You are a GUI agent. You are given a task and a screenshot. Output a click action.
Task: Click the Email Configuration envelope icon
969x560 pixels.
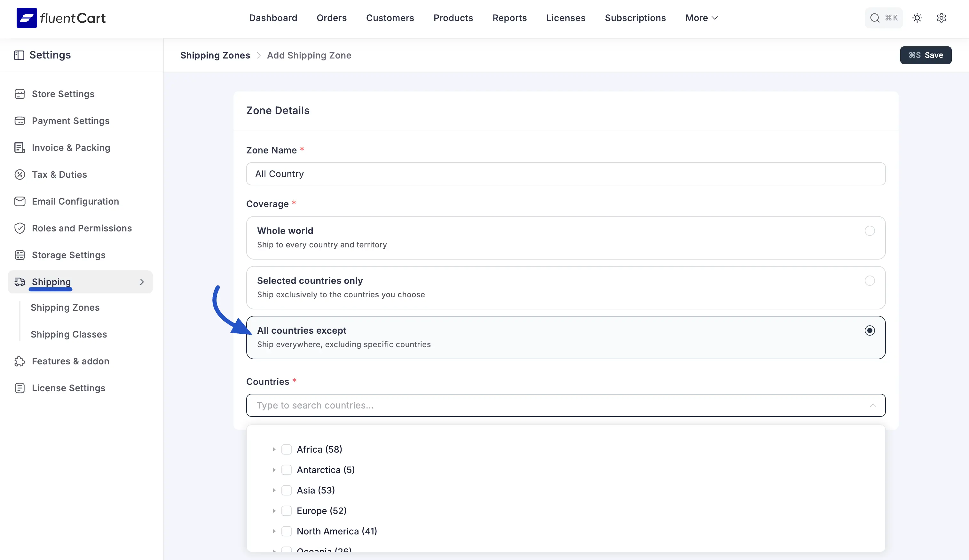20,201
